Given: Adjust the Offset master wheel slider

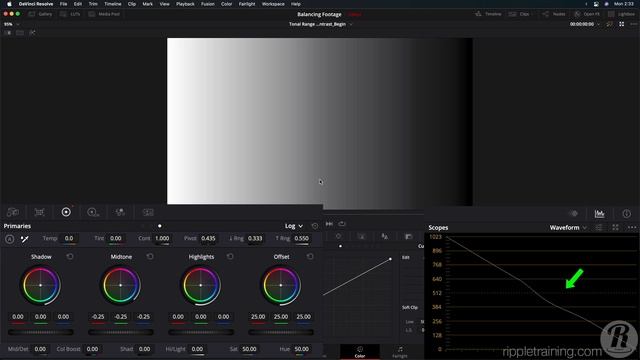Looking at the screenshot, I should point(281,332).
